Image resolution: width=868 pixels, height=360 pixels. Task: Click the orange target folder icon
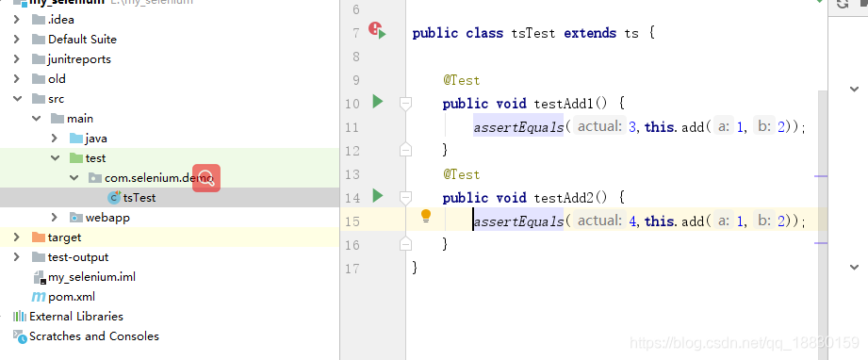pos(39,237)
